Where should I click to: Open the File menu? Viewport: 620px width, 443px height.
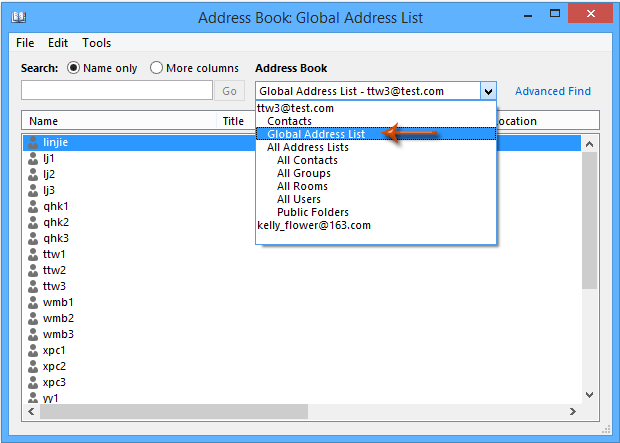[25, 43]
